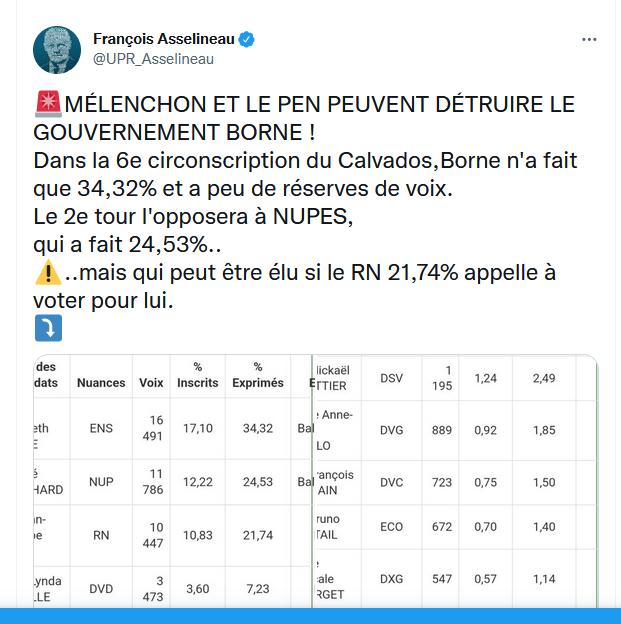Open the left results table image

click(x=173, y=481)
